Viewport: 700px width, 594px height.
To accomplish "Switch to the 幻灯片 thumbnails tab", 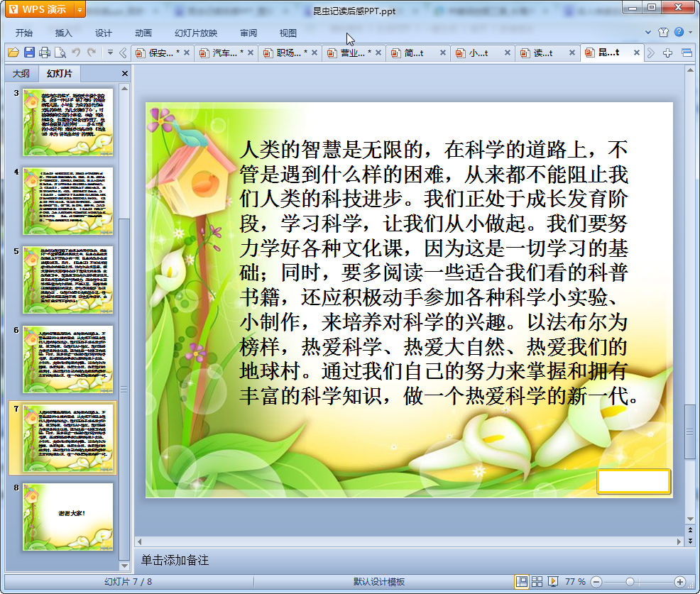I will click(60, 74).
